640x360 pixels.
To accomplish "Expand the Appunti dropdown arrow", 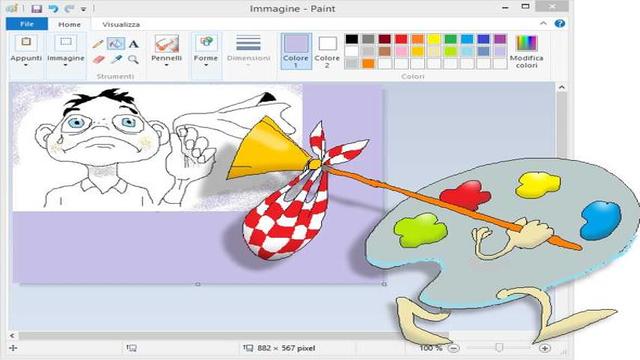I will tap(26, 65).
